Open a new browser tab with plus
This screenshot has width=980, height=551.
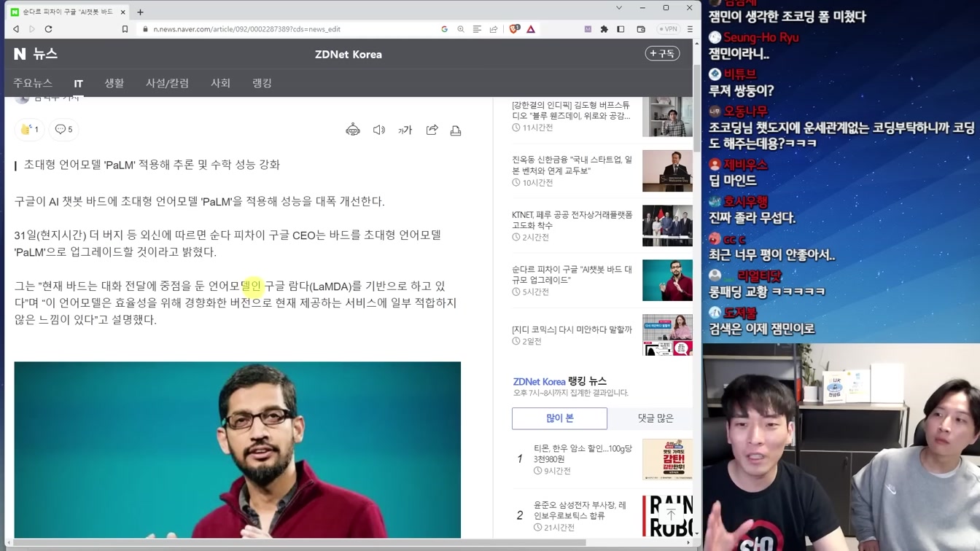(x=140, y=12)
